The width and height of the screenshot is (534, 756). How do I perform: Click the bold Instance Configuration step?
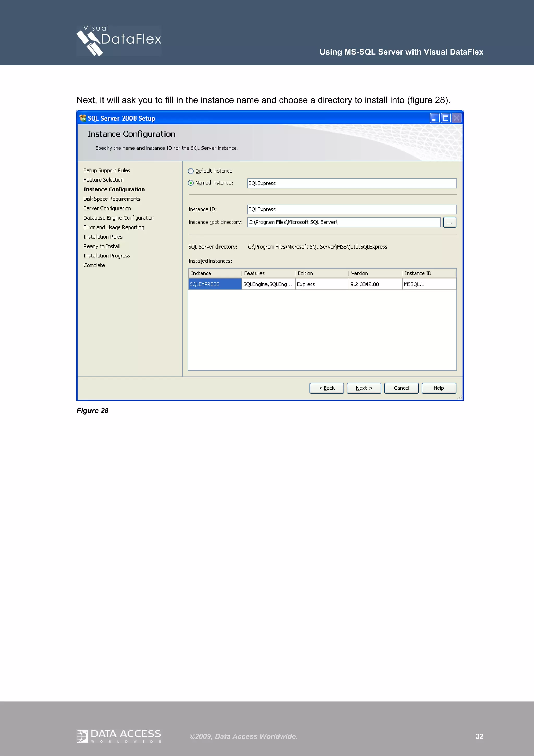pos(114,189)
